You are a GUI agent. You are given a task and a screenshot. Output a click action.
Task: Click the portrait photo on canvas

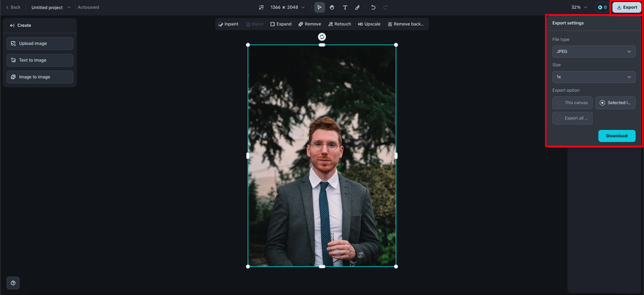coord(322,156)
